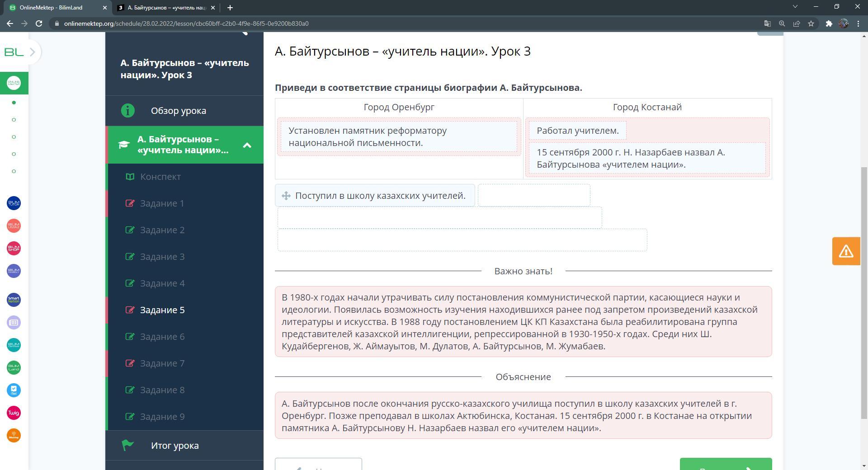Viewport: 868px width, 470px height.
Task: Open the tab search dropdown arrow
Action: 795,7
